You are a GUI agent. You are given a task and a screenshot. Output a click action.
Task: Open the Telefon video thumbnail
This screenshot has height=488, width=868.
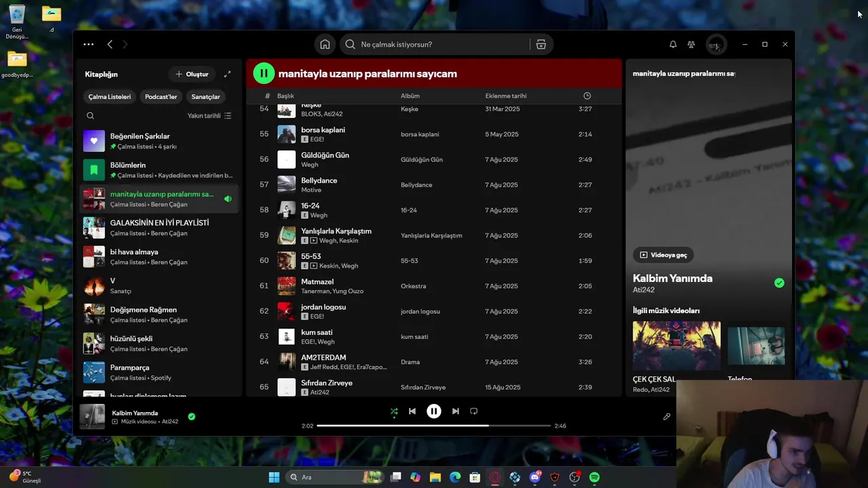[756, 346]
